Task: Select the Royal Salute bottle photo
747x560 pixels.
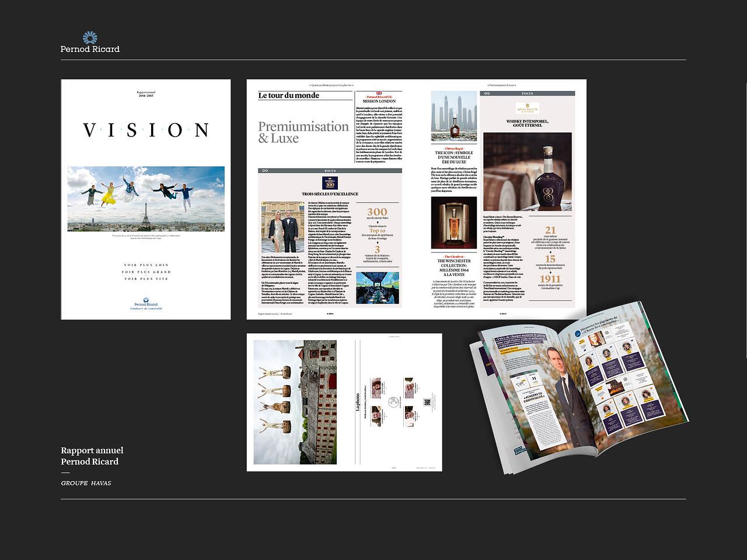Action: (527, 171)
